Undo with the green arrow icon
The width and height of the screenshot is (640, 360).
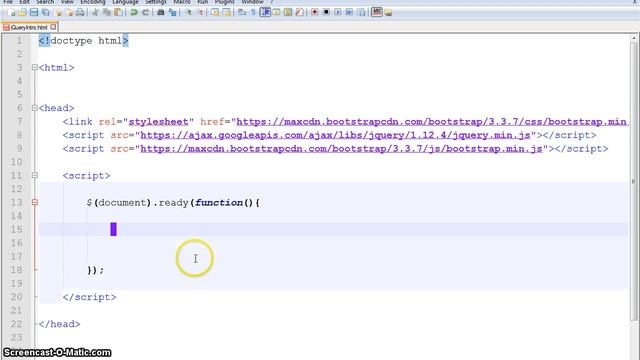coord(134,12)
